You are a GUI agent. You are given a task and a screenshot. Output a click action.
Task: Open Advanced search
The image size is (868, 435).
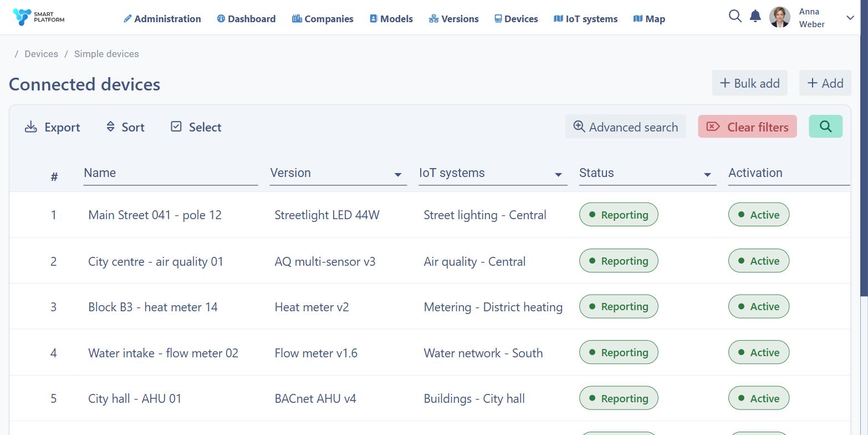click(x=626, y=127)
